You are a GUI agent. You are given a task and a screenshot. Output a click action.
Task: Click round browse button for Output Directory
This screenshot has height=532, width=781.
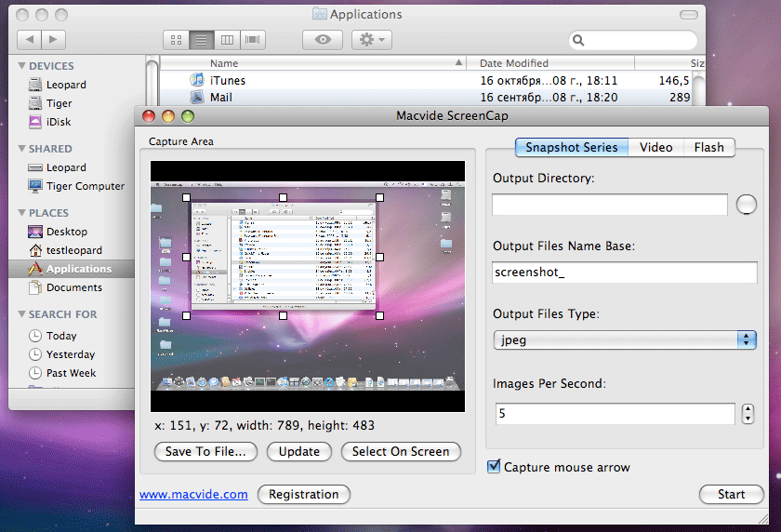point(746,205)
